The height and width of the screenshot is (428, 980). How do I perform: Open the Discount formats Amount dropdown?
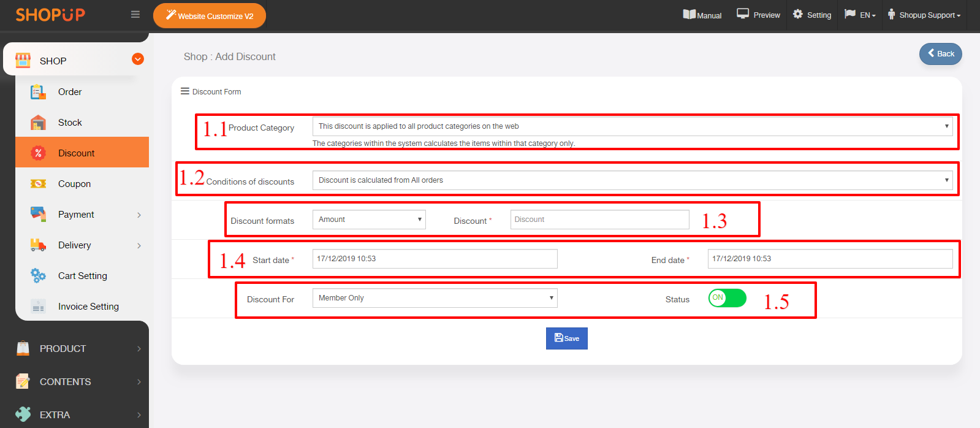pyautogui.click(x=369, y=220)
